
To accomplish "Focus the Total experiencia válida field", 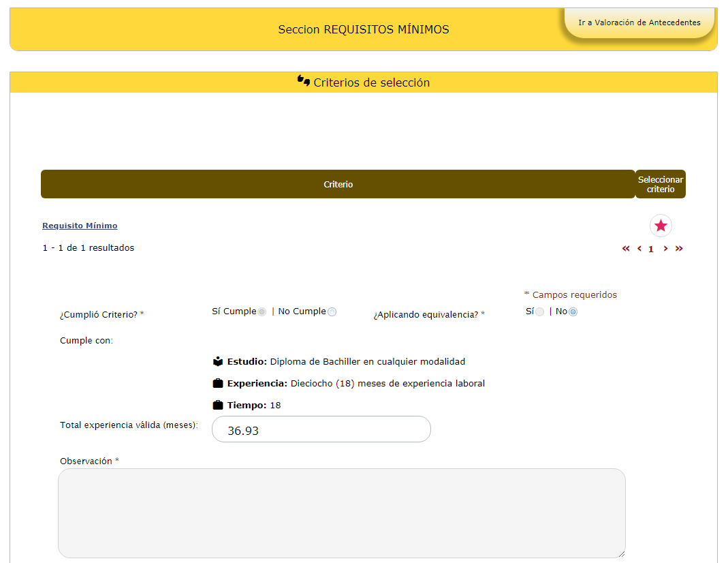I will pos(321,429).
